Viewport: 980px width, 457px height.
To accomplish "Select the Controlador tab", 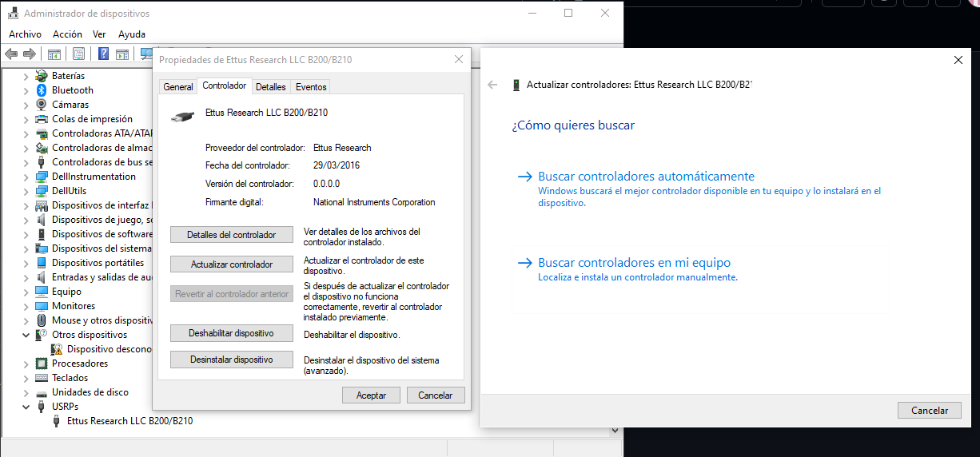I will coord(225,85).
